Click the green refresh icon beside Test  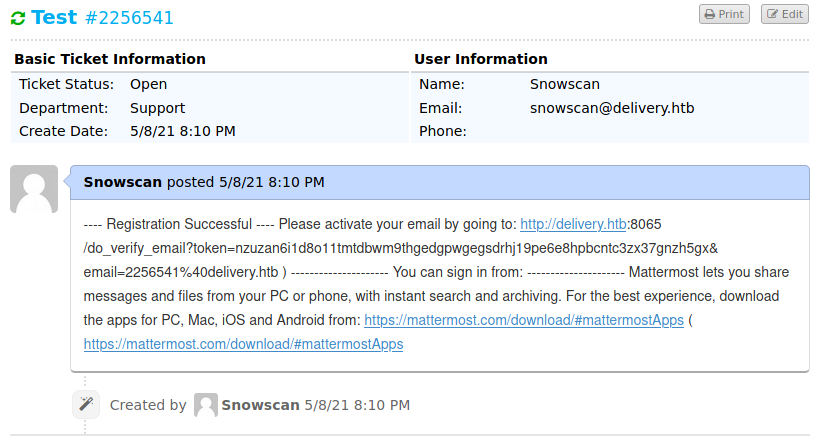coord(18,18)
